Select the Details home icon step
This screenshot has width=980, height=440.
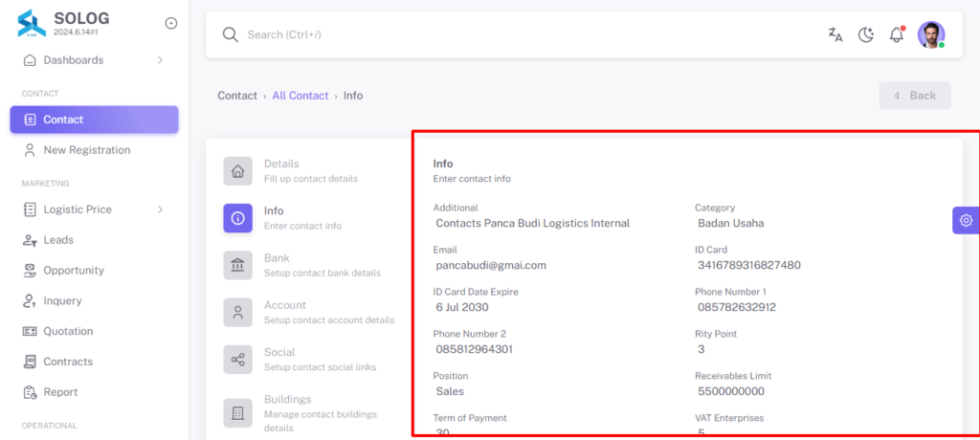point(237,171)
